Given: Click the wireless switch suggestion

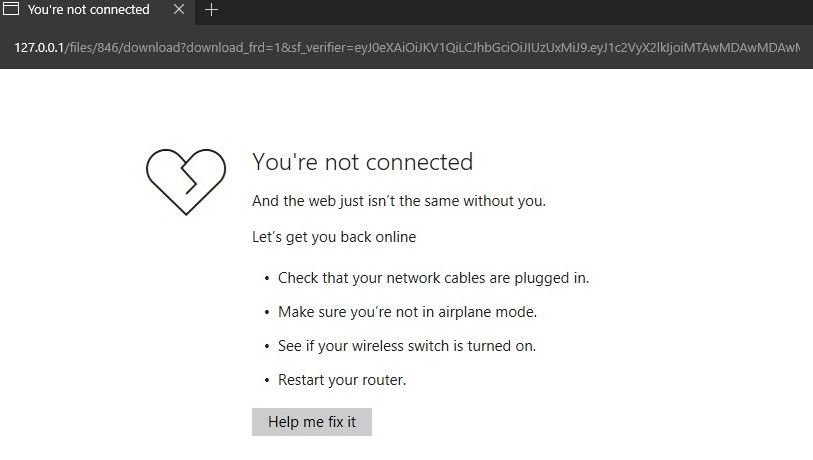Looking at the screenshot, I should (407, 346).
